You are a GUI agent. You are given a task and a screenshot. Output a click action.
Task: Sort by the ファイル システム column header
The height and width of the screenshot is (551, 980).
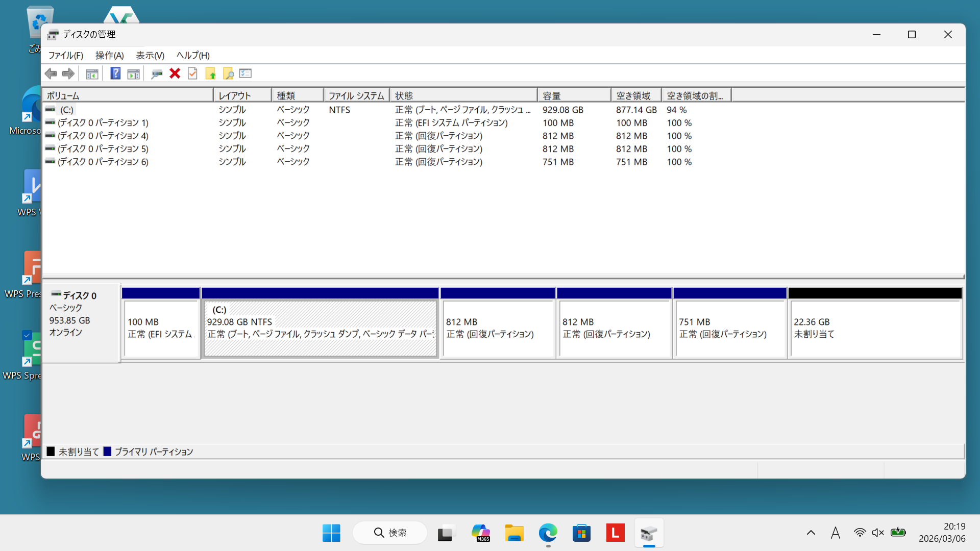click(x=356, y=95)
